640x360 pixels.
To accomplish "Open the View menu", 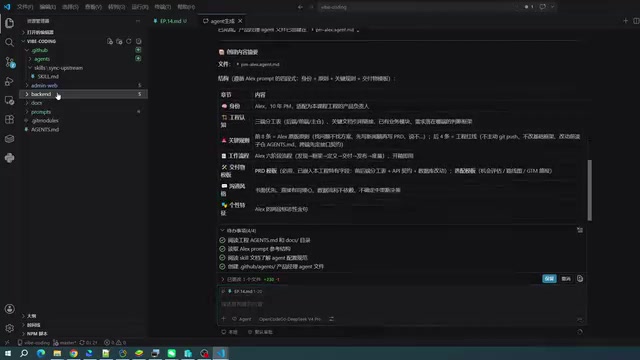I will coord(93,7).
